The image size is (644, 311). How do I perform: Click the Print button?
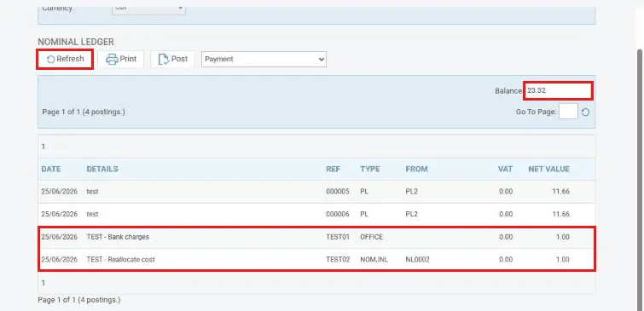[x=121, y=59]
